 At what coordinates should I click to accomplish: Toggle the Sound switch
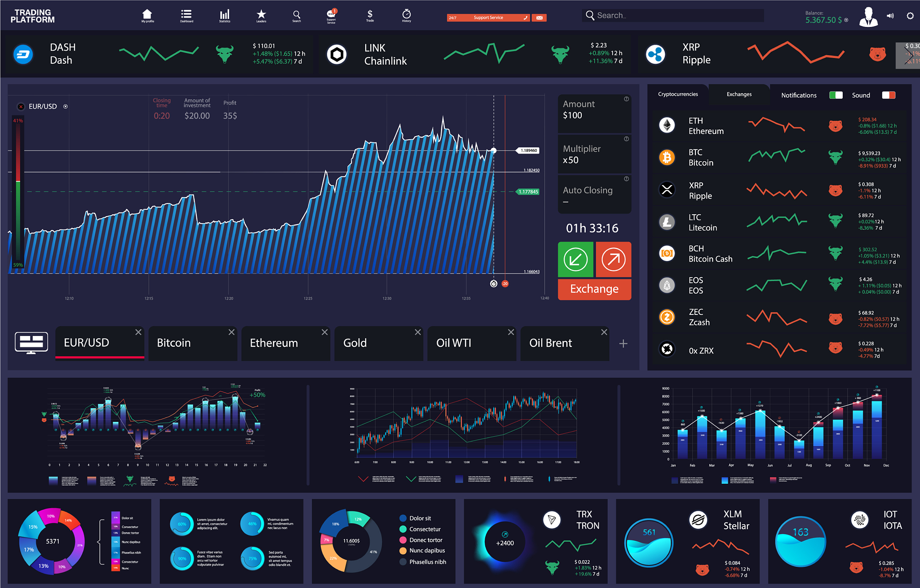click(x=888, y=95)
